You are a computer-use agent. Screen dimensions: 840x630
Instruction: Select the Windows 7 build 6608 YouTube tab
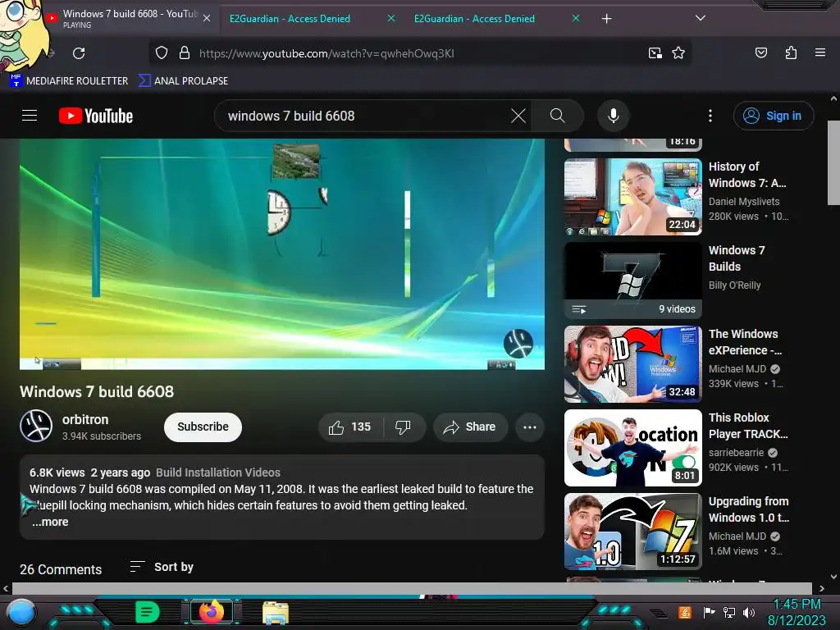pyautogui.click(x=130, y=18)
